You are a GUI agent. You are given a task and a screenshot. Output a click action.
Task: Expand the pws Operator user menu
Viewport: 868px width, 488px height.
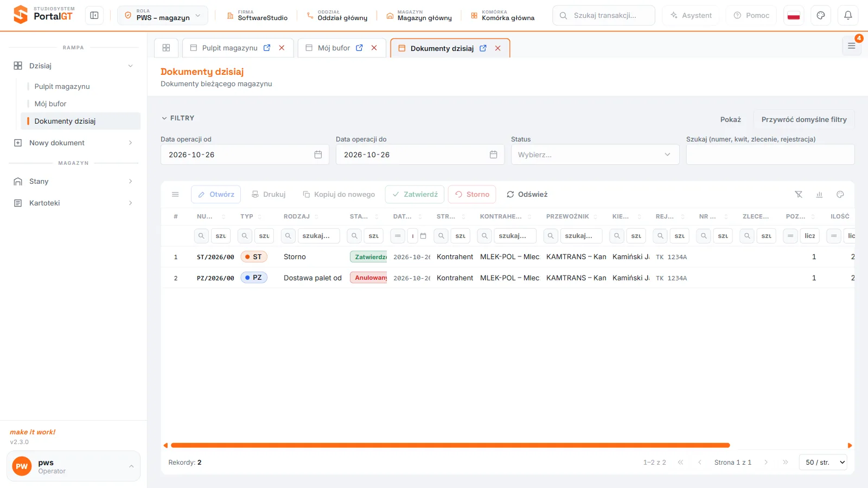73,466
